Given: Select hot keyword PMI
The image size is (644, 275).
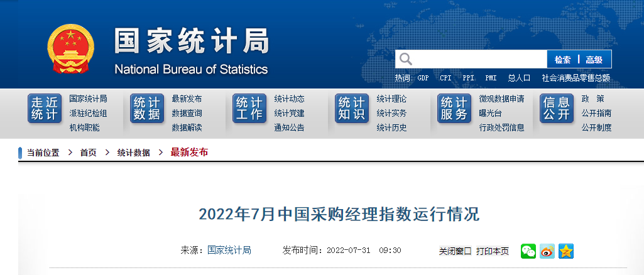Looking at the screenshot, I should [491, 78].
